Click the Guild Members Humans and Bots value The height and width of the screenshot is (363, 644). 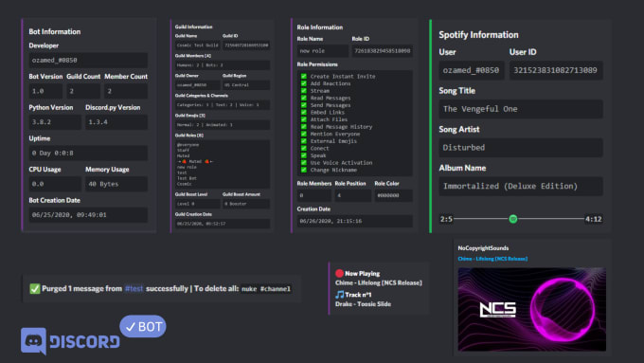223,65
